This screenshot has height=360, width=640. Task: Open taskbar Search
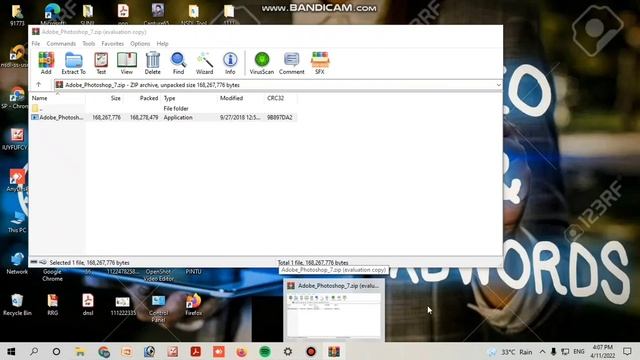(x=34, y=351)
